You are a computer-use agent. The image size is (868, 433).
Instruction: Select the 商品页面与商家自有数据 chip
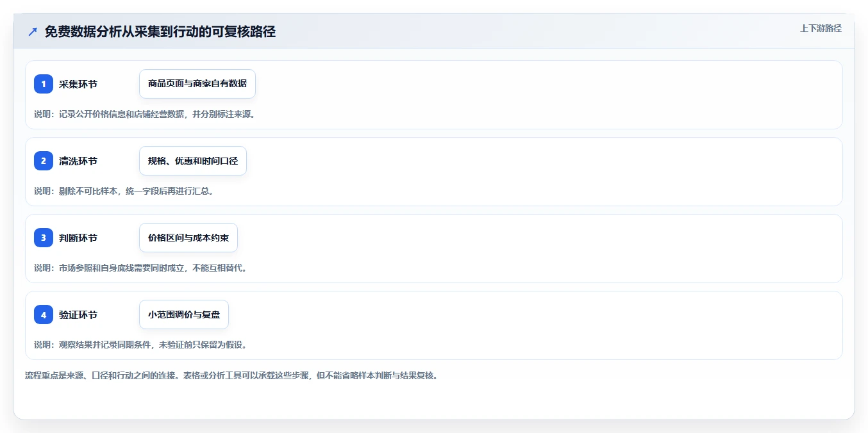(197, 84)
